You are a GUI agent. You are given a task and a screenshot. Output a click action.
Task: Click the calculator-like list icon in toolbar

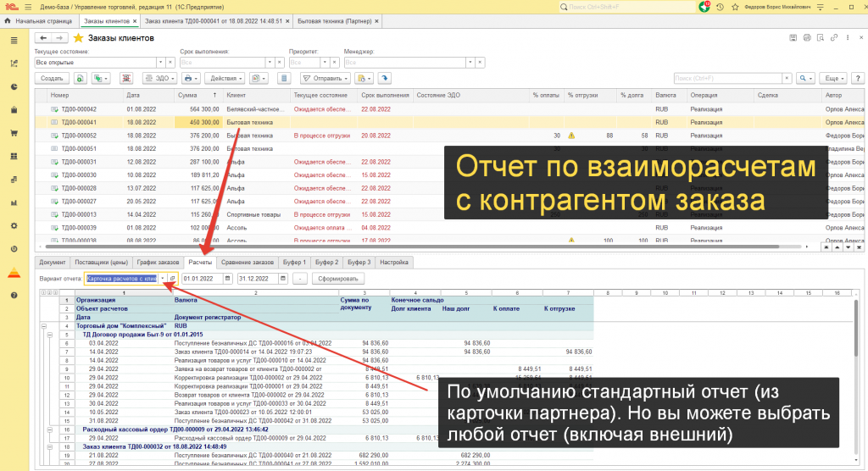pos(284,79)
